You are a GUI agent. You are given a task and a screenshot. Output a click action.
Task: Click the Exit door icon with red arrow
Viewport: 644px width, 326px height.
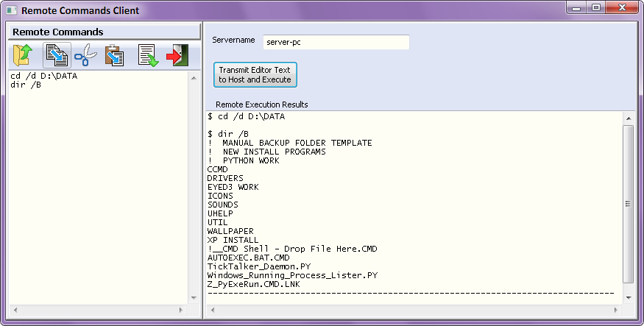[x=177, y=55]
